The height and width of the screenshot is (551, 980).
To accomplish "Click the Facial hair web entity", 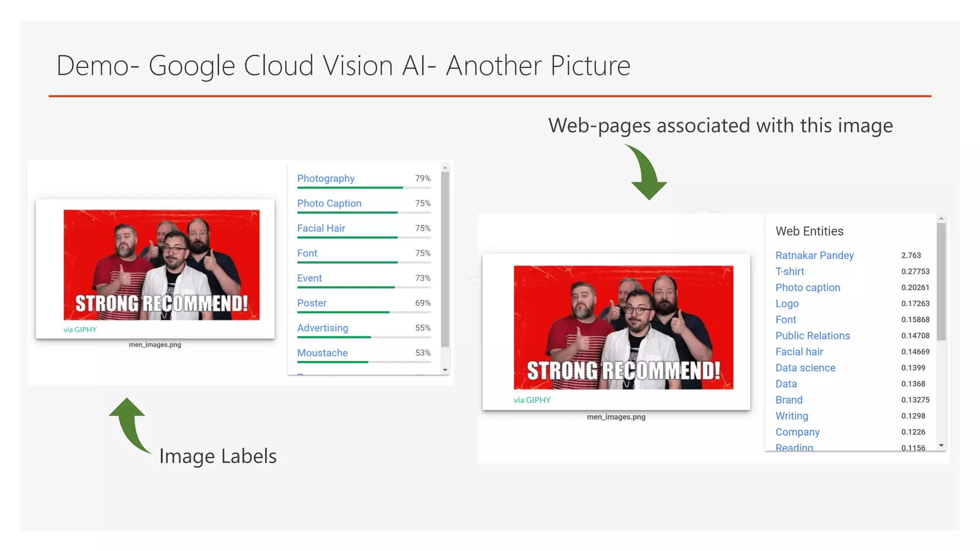I will tap(799, 352).
